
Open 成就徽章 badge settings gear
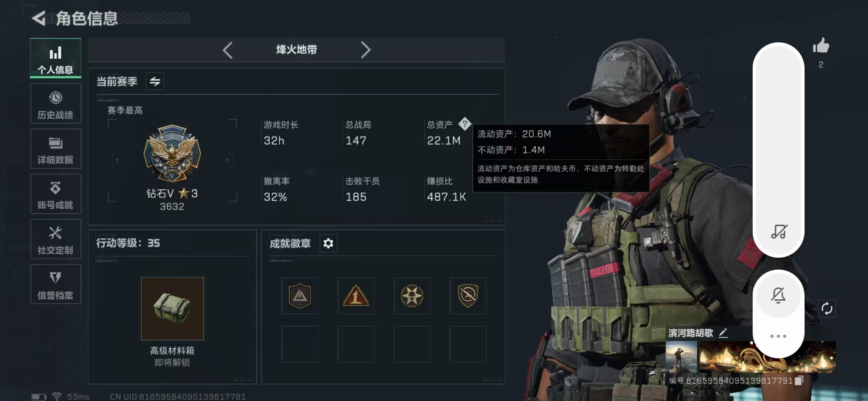328,244
